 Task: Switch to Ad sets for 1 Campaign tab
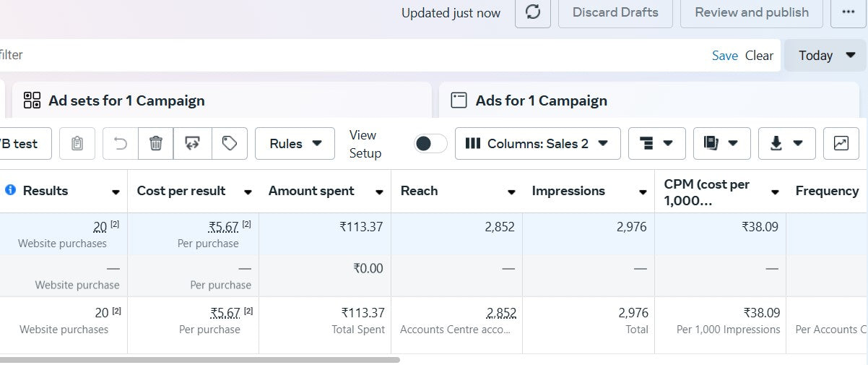[222, 100]
